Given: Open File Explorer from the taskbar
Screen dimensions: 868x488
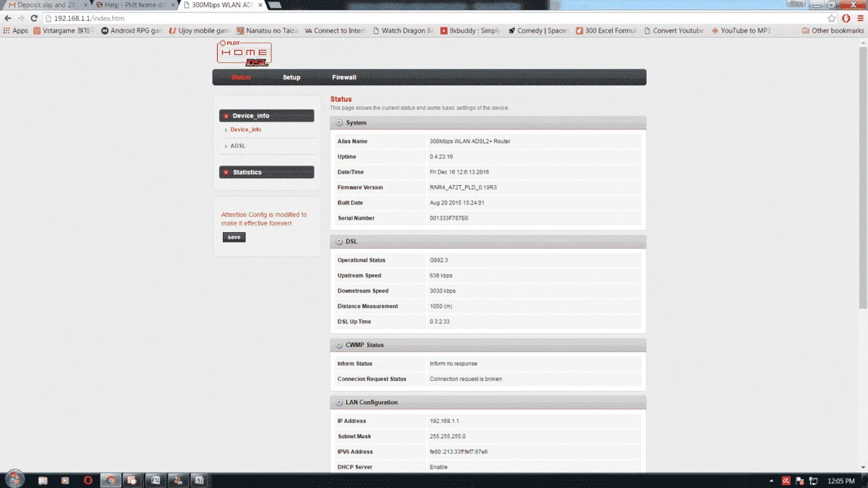Looking at the screenshot, I should click(x=43, y=480).
